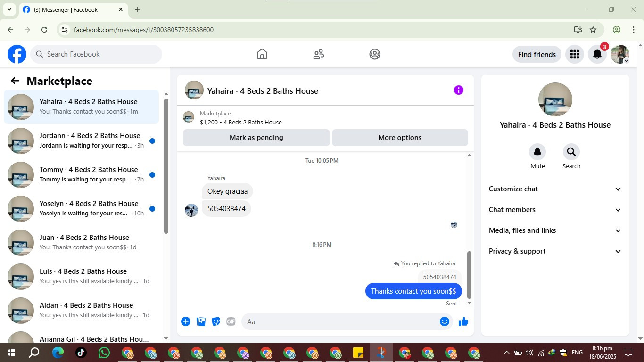Open the Yahaira conversation in the list

pyautogui.click(x=82, y=107)
